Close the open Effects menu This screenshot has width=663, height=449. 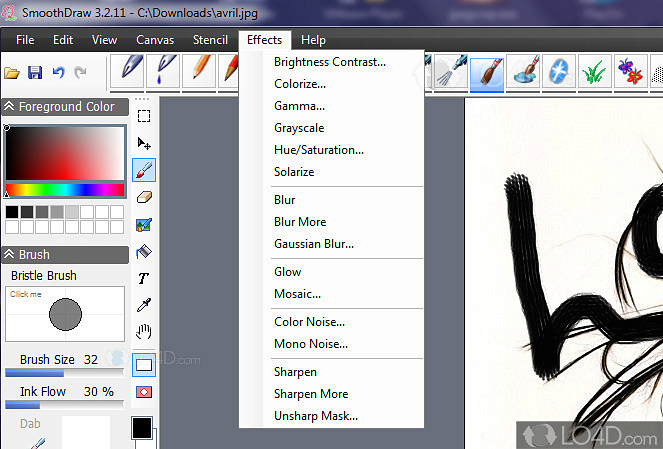pyautogui.click(x=265, y=40)
